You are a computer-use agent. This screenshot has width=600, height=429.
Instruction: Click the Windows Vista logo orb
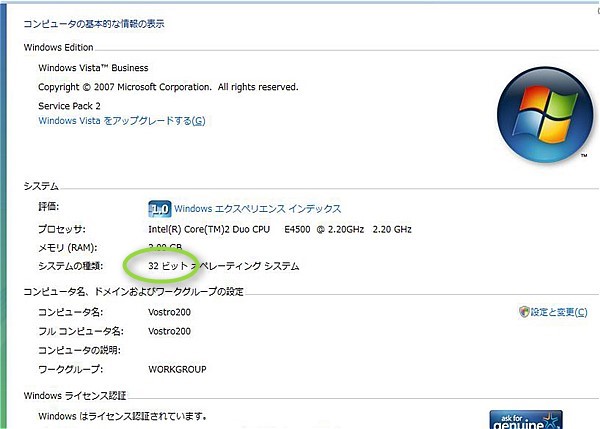pyautogui.click(x=545, y=115)
